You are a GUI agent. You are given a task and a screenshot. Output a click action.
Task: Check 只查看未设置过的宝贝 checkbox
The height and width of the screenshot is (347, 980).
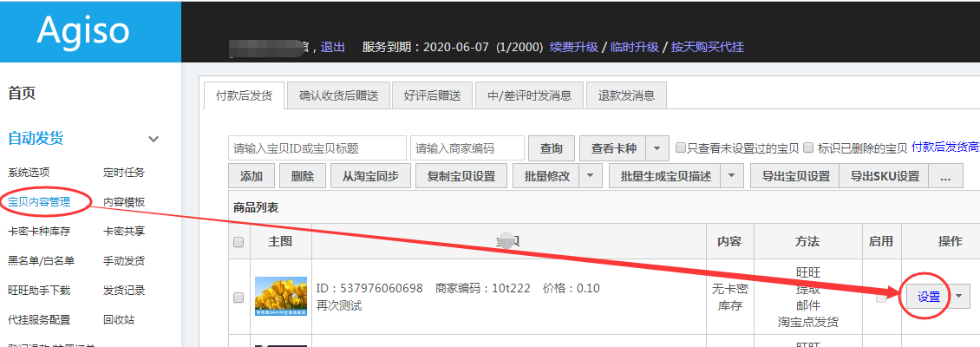[x=682, y=148]
